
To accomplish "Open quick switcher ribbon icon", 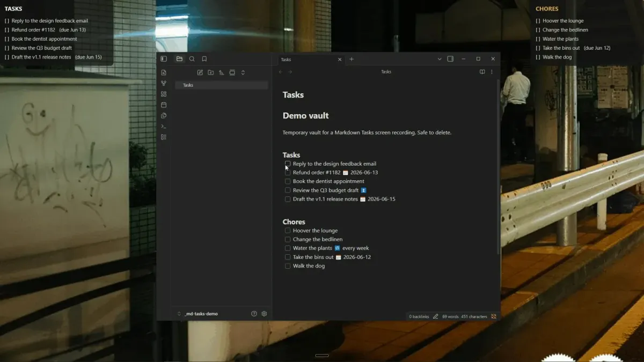I will [x=164, y=72].
